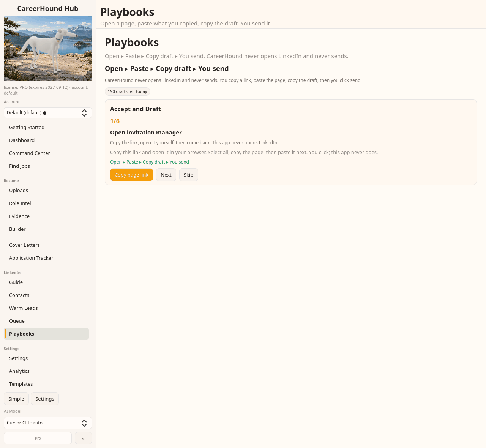The width and height of the screenshot is (486, 448).
Task: Click the Playbooks heading in top banner
Action: pos(127,12)
